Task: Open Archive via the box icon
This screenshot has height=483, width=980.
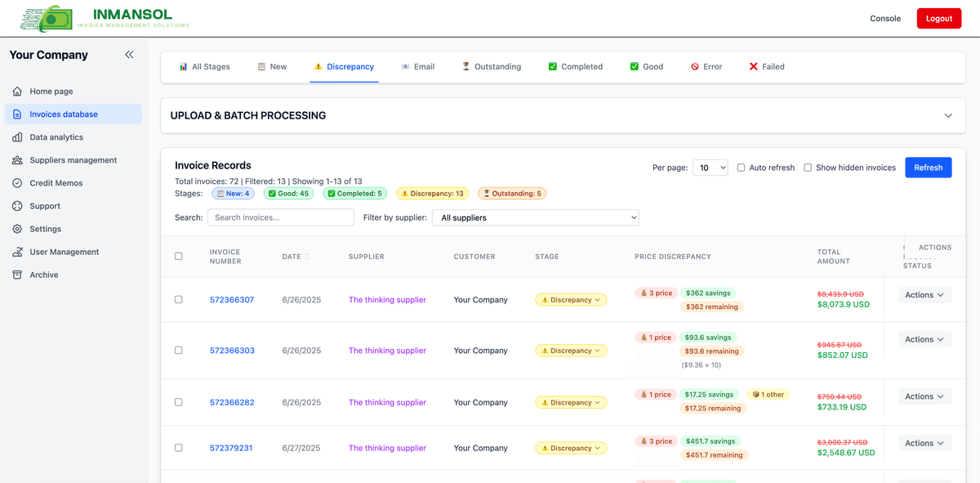Action: coord(18,274)
